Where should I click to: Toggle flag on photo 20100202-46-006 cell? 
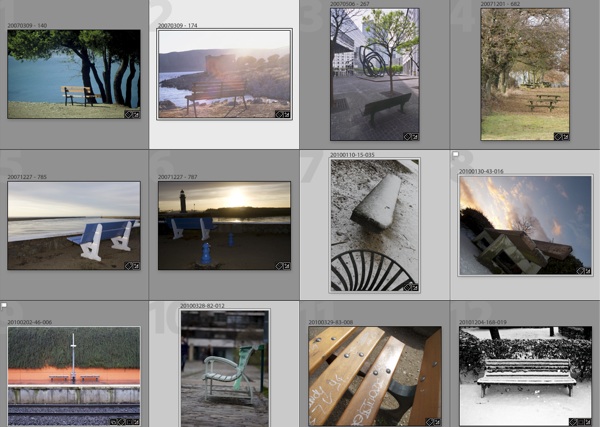pyautogui.click(x=4, y=305)
